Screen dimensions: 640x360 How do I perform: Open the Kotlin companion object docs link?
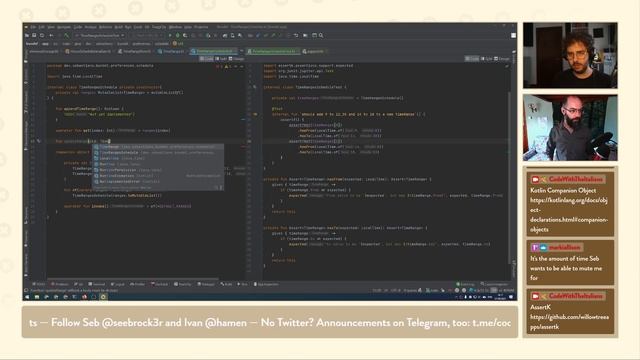[569, 215]
